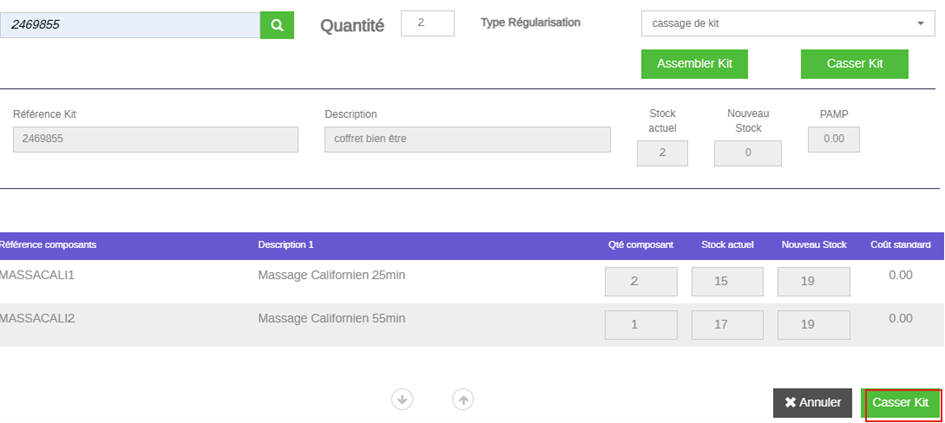Click the kit search field containing 2469855
Viewport: 945px width, 423px height.
click(130, 25)
